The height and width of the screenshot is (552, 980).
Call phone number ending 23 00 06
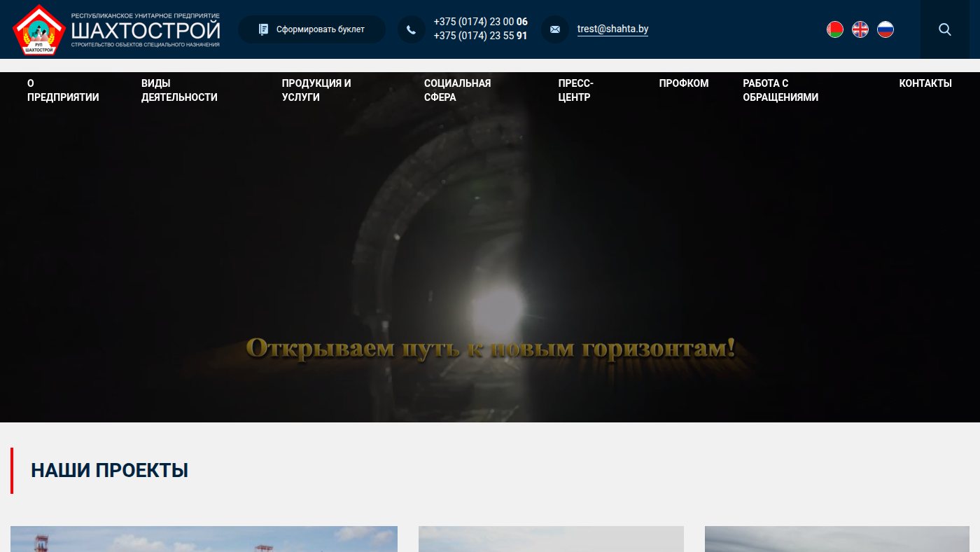pyautogui.click(x=481, y=22)
